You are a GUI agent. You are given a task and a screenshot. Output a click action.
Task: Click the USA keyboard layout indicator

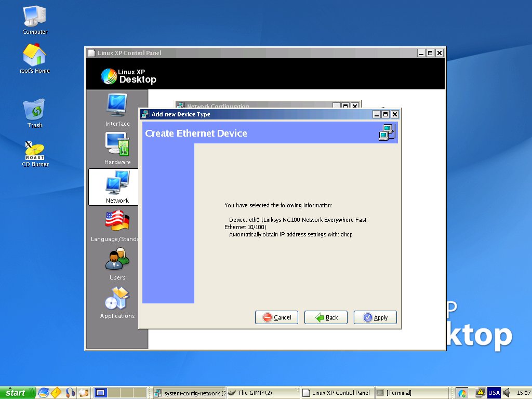(494, 393)
